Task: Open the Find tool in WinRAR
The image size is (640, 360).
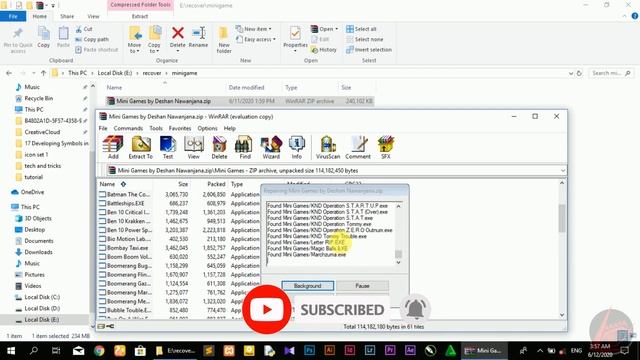Action: pyautogui.click(x=244, y=148)
